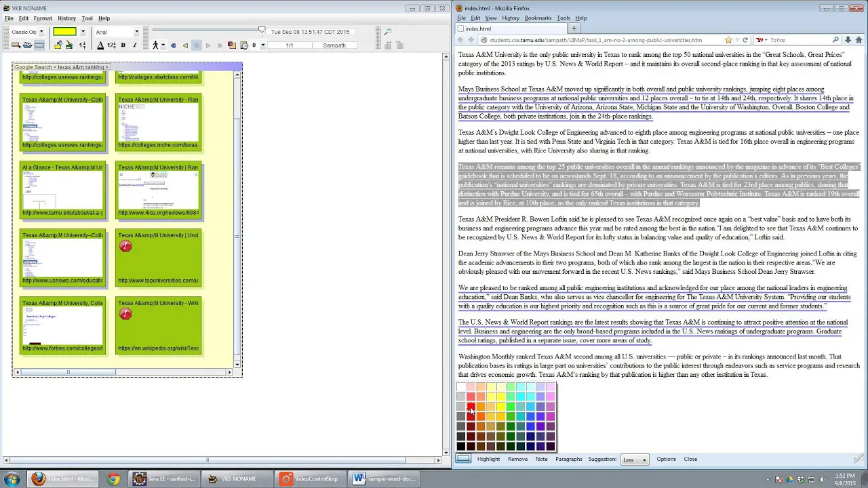Open the Suggestion 'Less' dropdown
Viewport: 868px width, 488px height.
(x=635, y=460)
